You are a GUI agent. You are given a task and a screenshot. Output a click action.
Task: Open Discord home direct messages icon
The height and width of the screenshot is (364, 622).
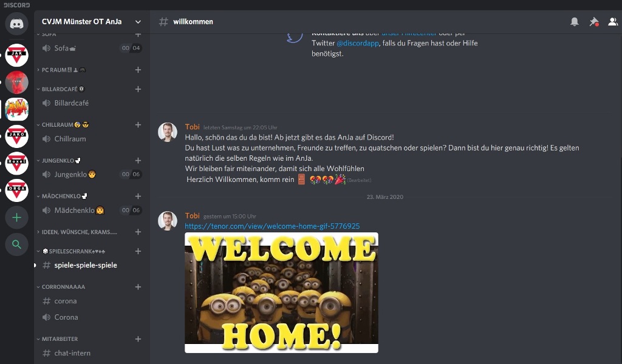pos(16,24)
